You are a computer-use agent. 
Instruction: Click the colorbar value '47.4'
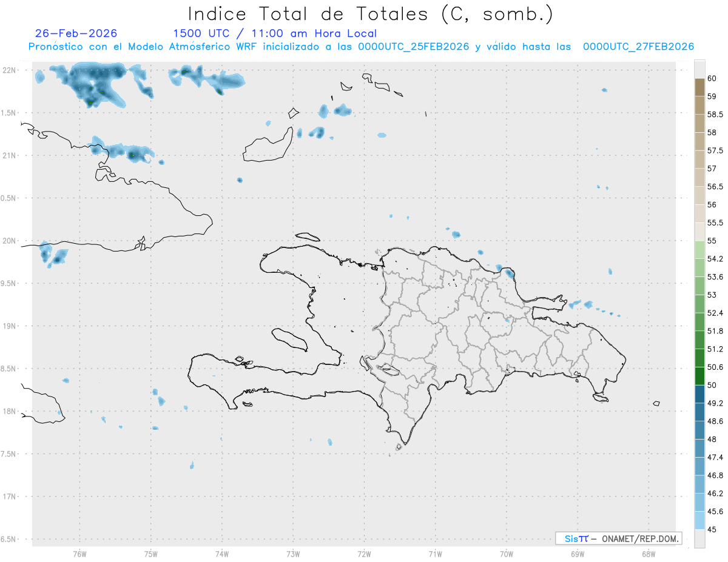pyautogui.click(x=715, y=457)
